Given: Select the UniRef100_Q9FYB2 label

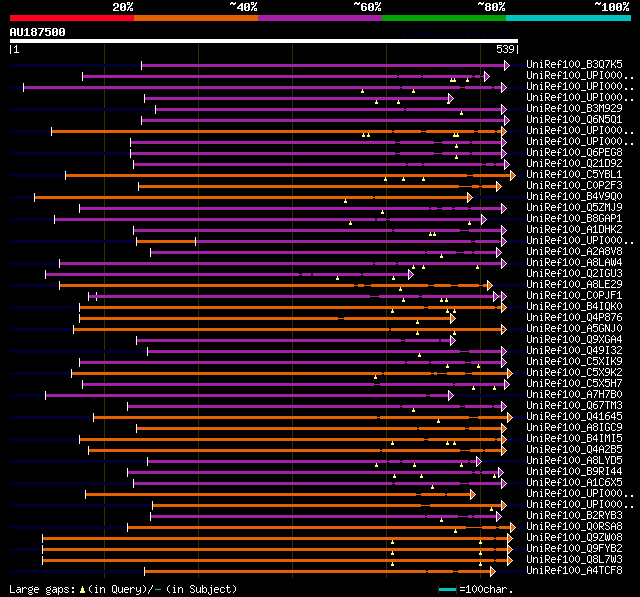Looking at the screenshot, I should (x=574, y=549).
